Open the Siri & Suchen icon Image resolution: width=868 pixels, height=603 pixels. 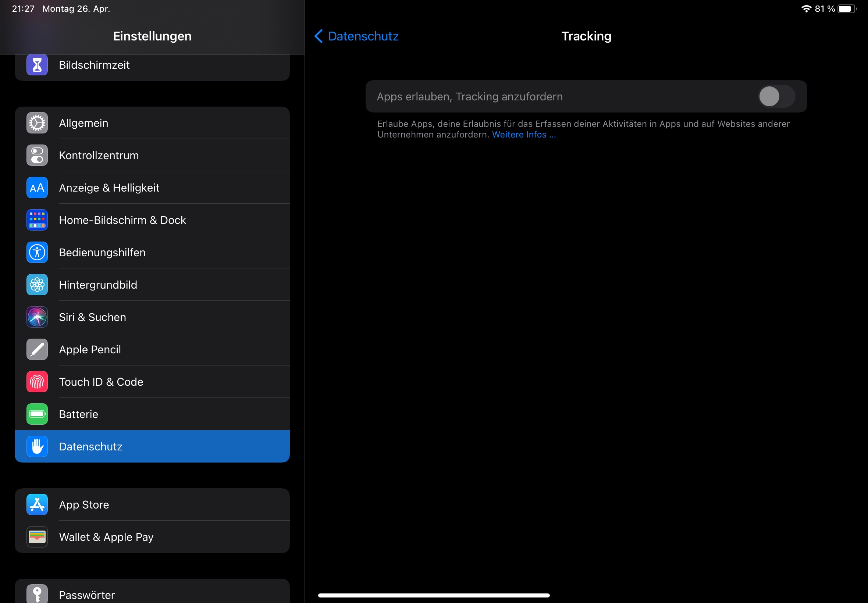tap(37, 317)
